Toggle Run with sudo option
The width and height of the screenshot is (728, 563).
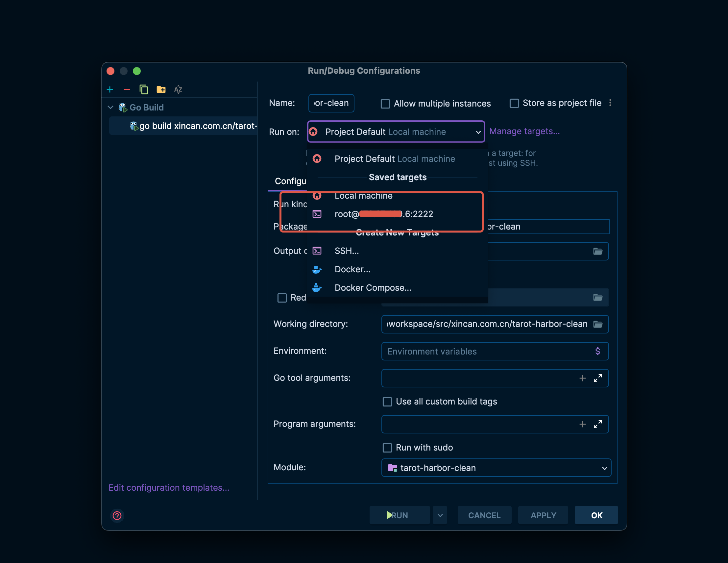387,448
